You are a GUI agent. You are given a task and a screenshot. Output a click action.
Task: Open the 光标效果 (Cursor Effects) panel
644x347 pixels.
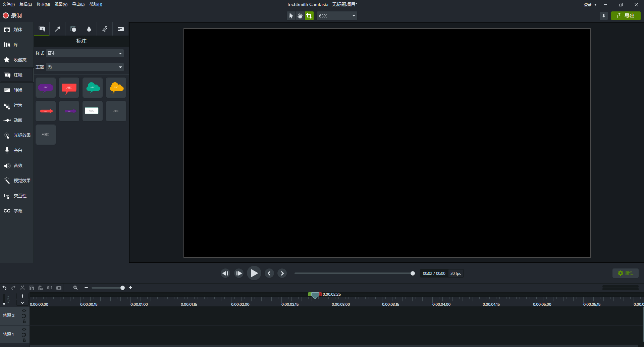point(17,136)
